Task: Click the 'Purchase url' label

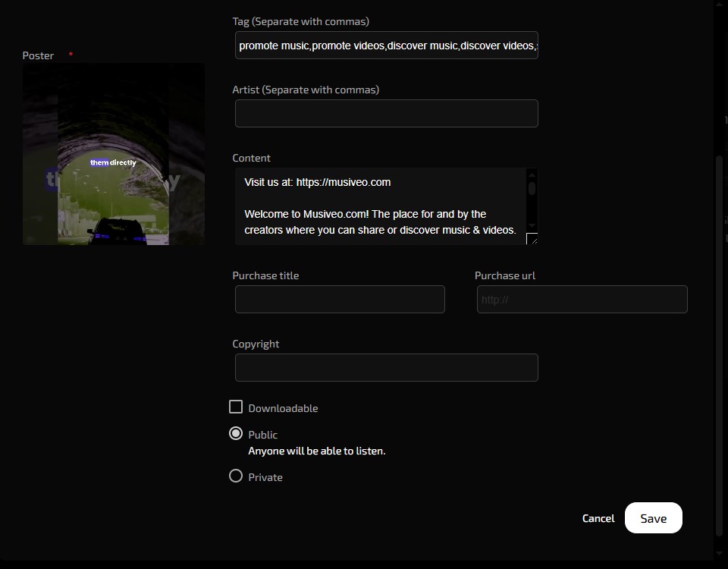Action: (x=505, y=275)
